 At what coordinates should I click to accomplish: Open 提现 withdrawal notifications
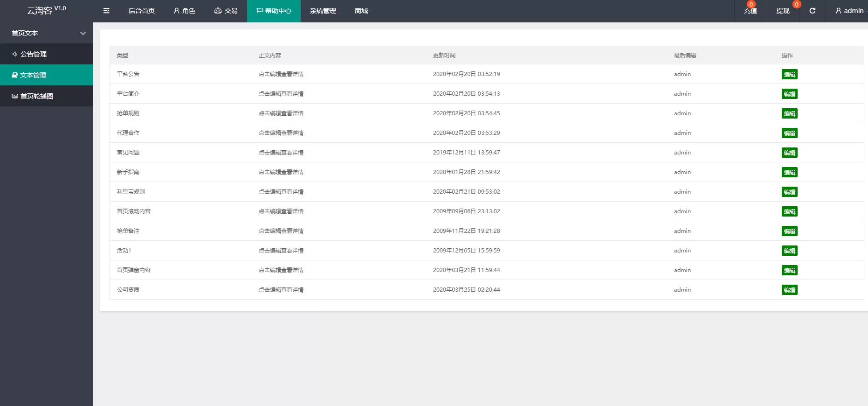click(783, 11)
